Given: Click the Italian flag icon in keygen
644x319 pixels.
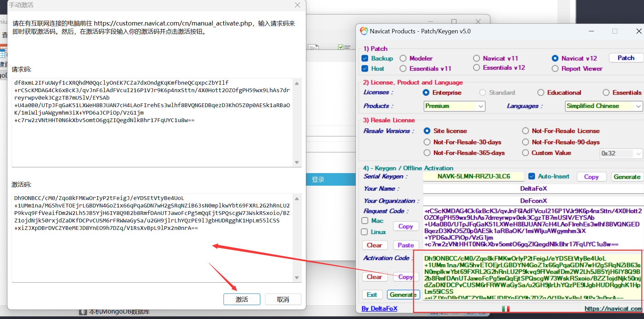Looking at the screenshot, I should point(506,309).
